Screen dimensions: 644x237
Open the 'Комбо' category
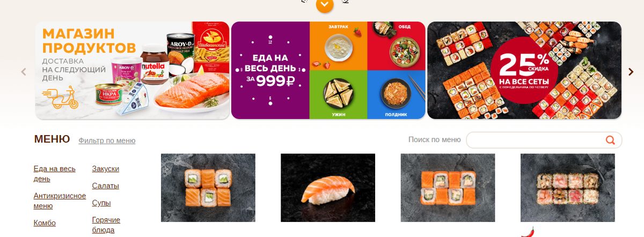coord(45,223)
